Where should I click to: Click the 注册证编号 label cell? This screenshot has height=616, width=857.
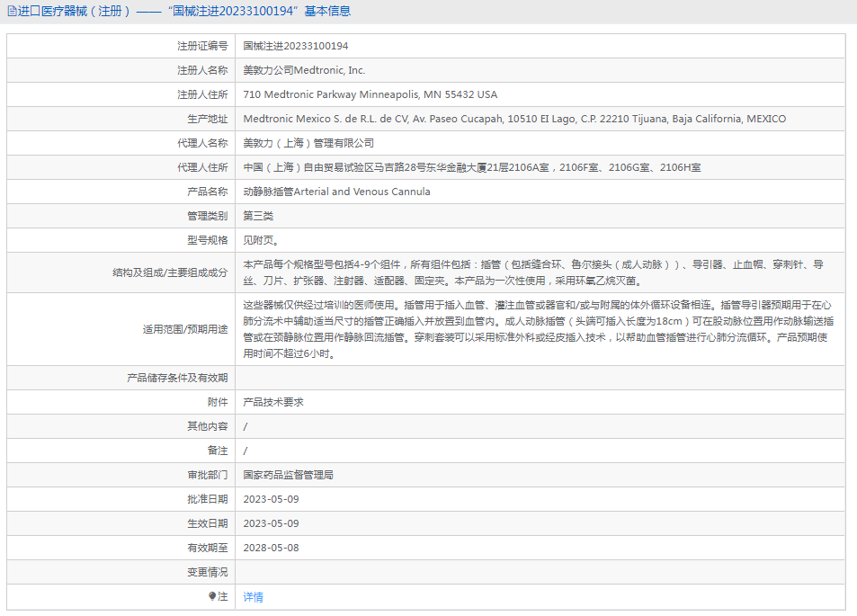[x=202, y=46]
